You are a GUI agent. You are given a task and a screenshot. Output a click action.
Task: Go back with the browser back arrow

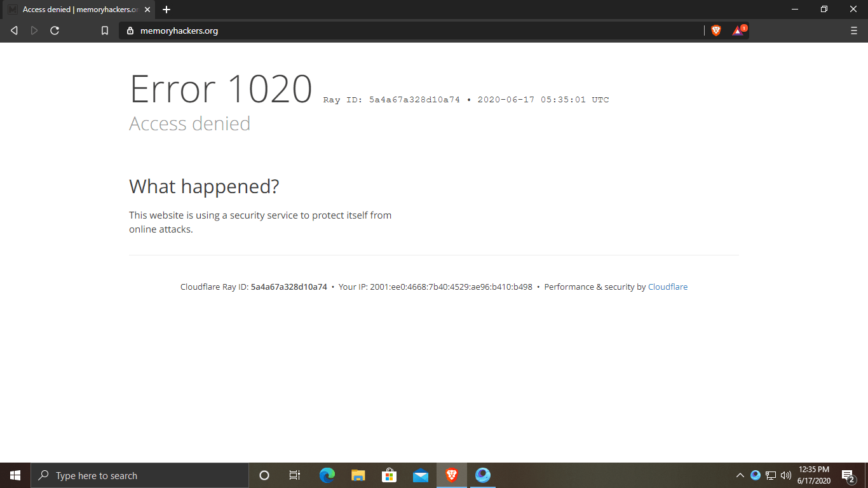coord(14,30)
